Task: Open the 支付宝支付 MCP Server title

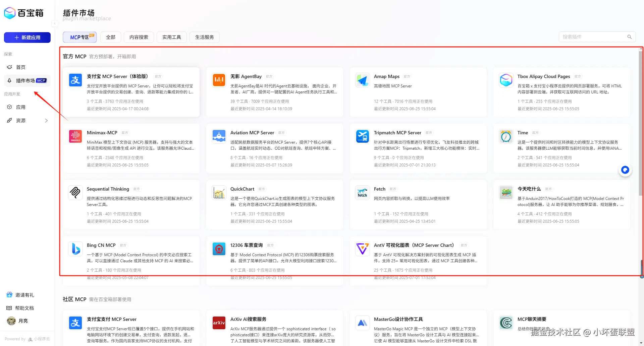Action: pyautogui.click(x=112, y=319)
